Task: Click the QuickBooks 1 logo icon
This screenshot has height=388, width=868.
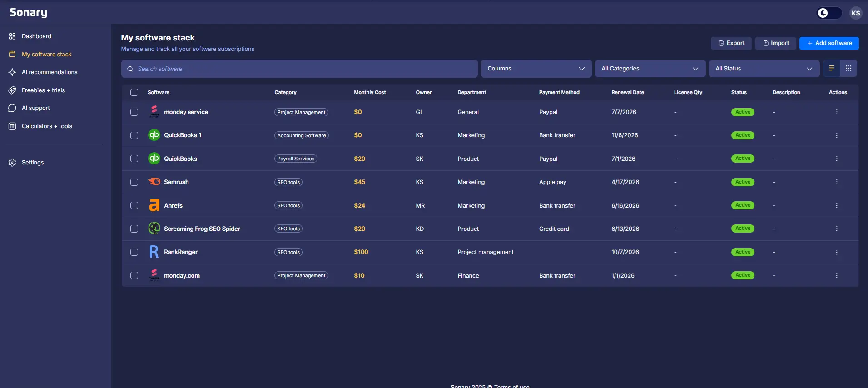Action: [x=154, y=135]
